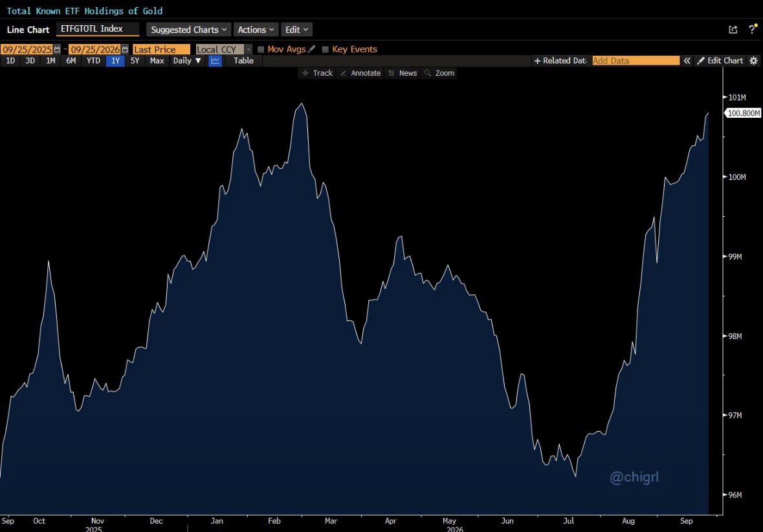
Task: Switch to Table view
Action: (x=243, y=61)
